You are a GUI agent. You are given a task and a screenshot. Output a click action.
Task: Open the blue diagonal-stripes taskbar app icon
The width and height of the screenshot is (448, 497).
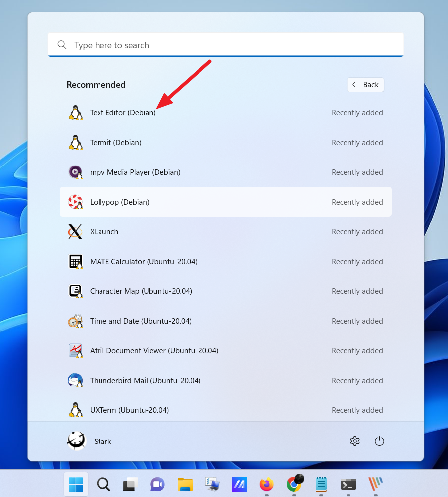click(240, 484)
